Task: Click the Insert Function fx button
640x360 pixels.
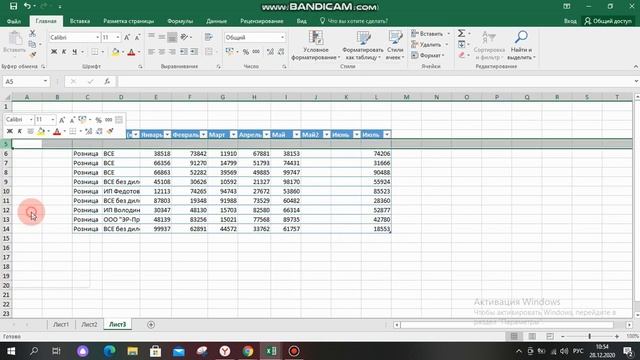Action: (107, 82)
